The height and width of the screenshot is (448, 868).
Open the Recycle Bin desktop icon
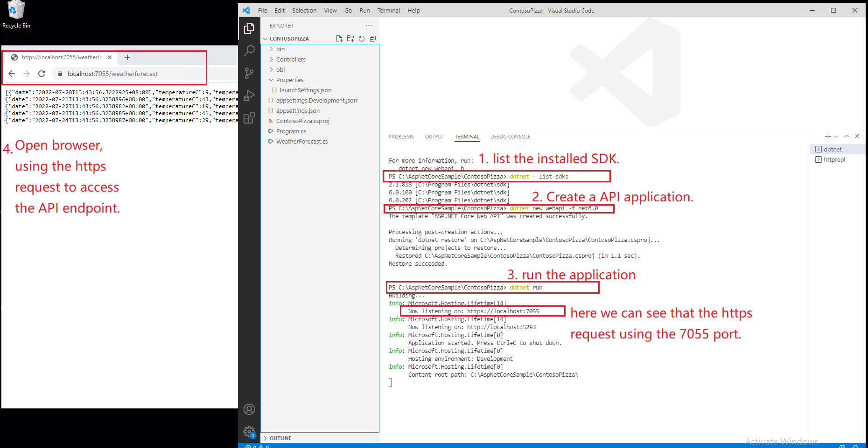[x=16, y=14]
